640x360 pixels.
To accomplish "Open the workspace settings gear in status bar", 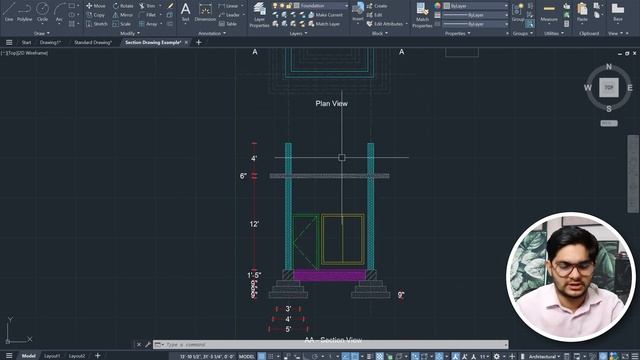I will (496, 356).
